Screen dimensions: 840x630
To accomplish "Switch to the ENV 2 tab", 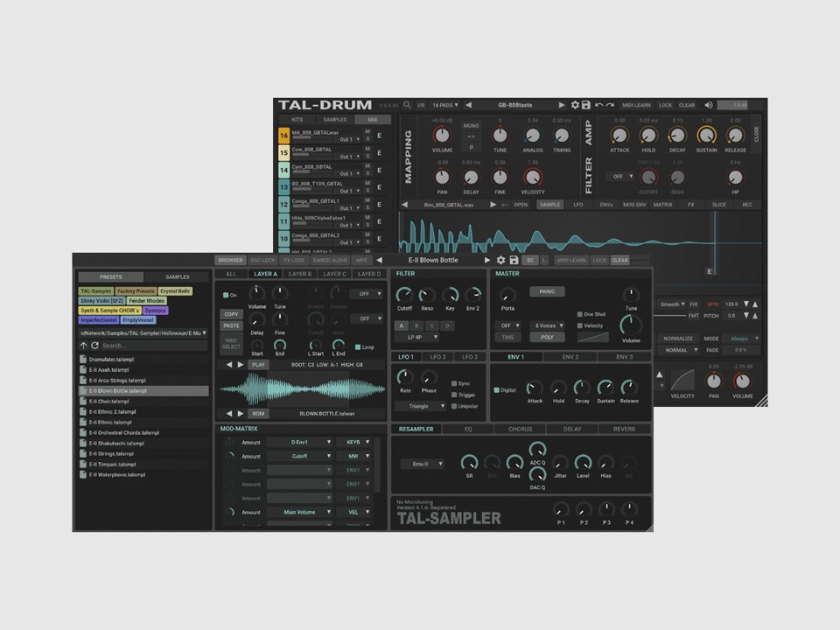I will click(x=570, y=357).
